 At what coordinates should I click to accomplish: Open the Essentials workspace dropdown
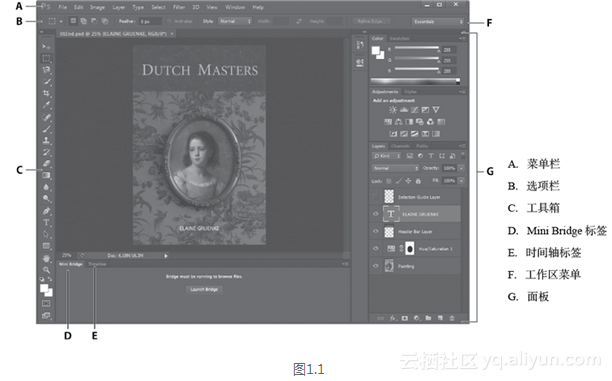pyautogui.click(x=438, y=21)
